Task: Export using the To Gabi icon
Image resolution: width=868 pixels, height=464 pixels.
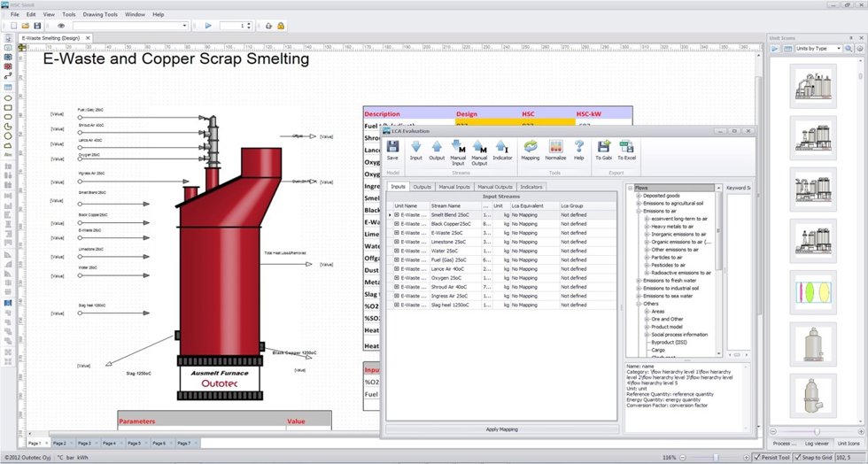Action: (x=603, y=147)
